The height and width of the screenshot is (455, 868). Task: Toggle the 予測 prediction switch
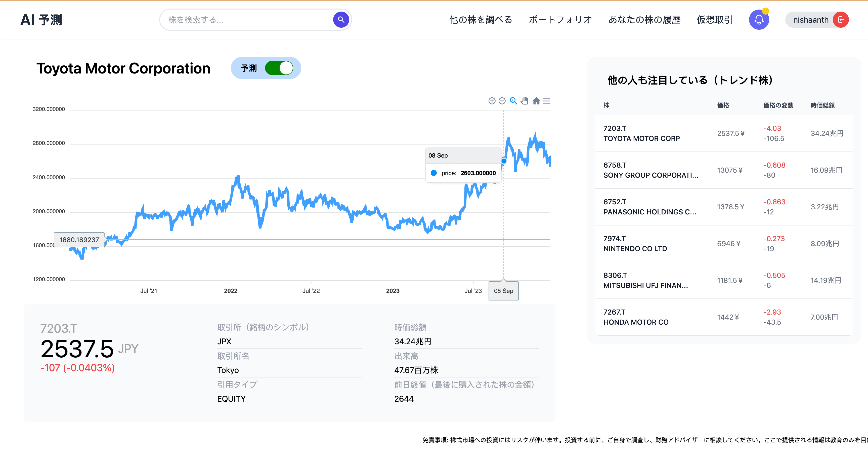pos(279,68)
